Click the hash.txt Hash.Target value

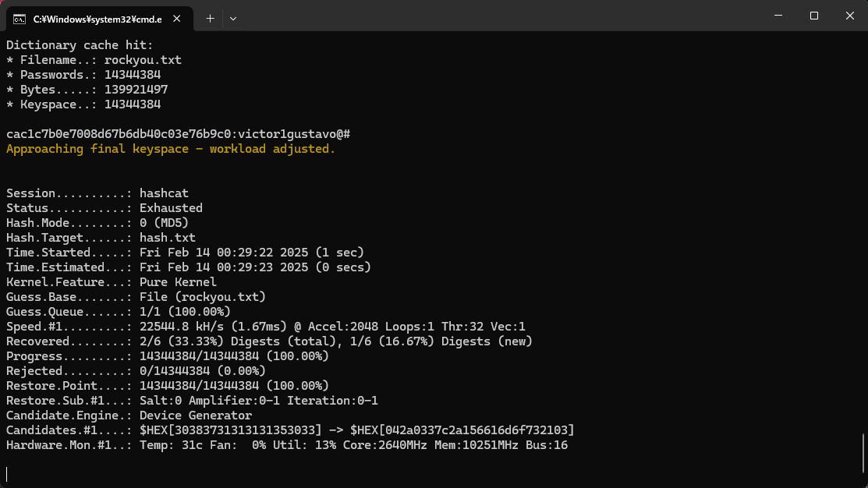click(x=168, y=238)
